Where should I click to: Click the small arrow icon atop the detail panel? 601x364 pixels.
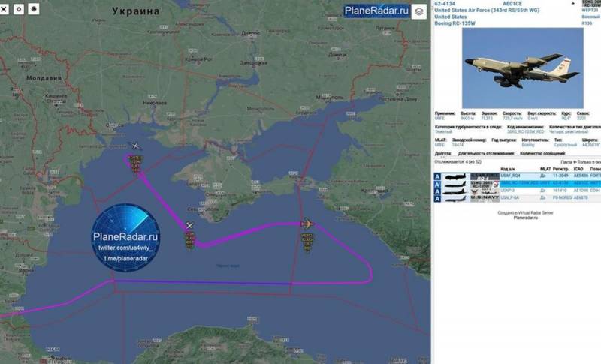click(573, 3)
